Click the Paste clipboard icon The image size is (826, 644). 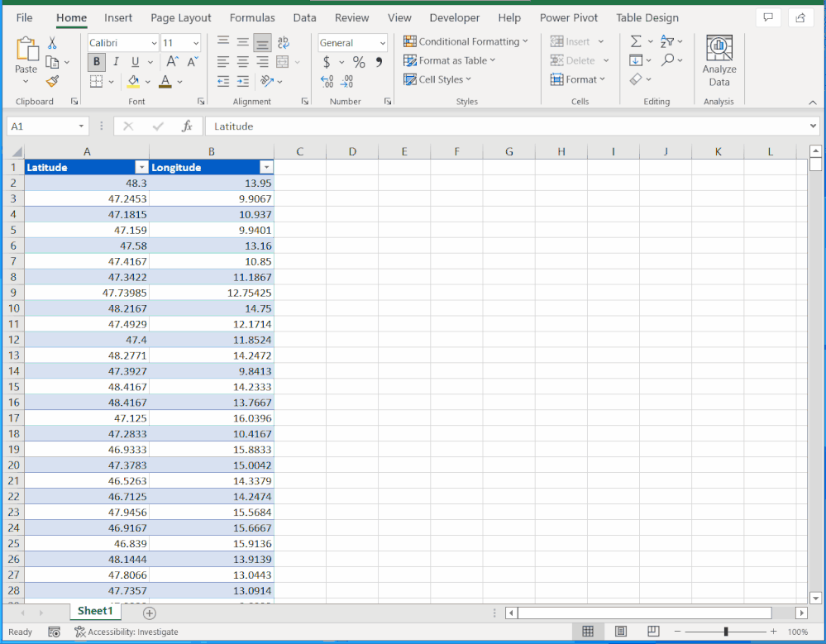click(26, 49)
